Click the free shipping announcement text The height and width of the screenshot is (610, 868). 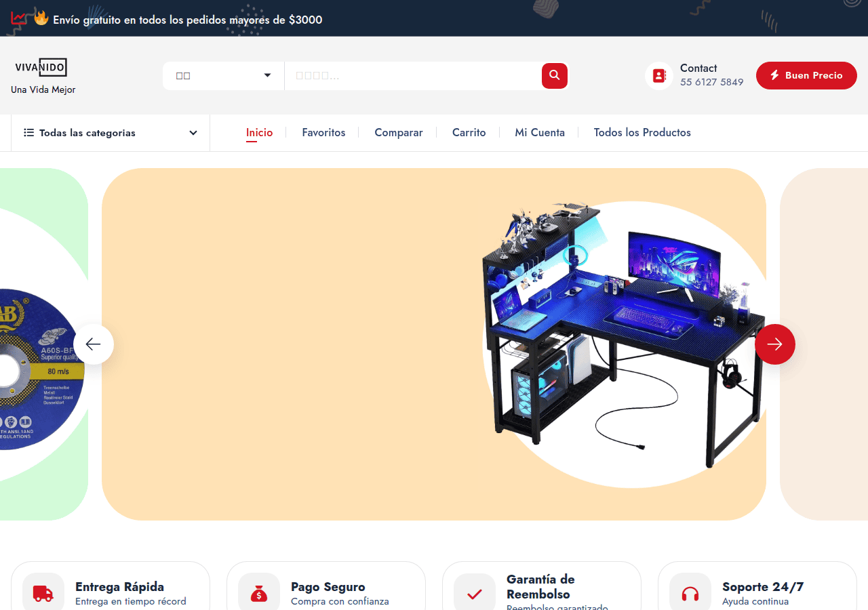click(188, 20)
